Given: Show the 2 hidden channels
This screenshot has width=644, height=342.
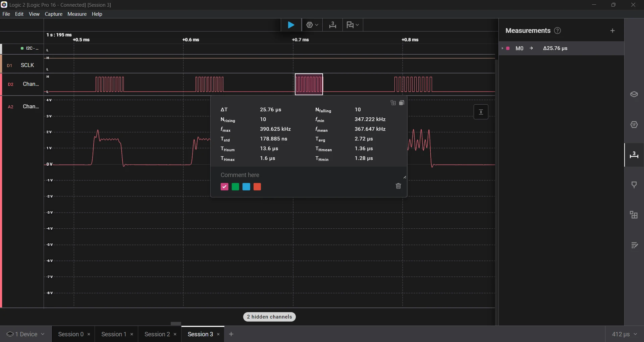Looking at the screenshot, I should pyautogui.click(x=269, y=317).
